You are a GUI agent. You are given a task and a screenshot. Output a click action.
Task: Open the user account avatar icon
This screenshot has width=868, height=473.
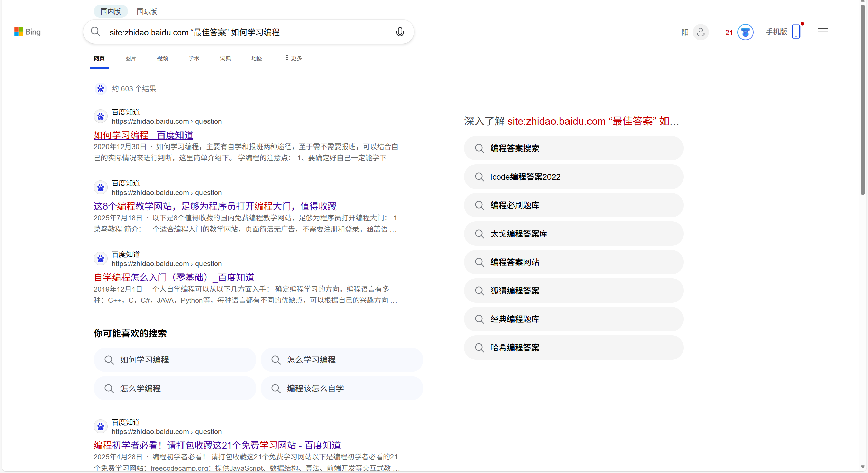tap(700, 32)
